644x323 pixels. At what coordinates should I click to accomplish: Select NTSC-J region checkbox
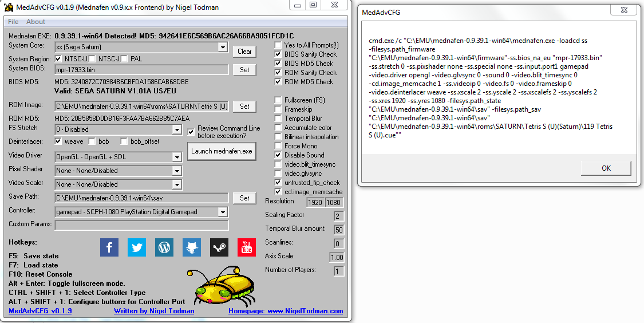point(92,59)
